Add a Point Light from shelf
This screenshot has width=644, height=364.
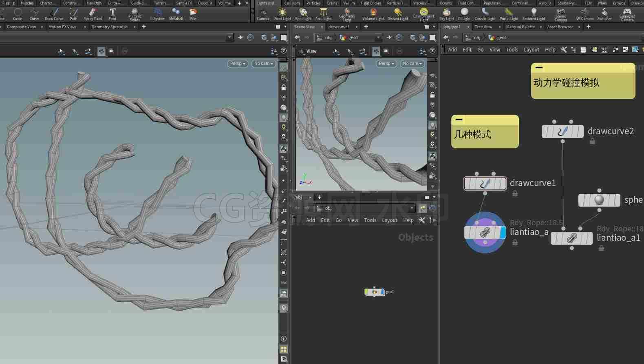(x=282, y=14)
